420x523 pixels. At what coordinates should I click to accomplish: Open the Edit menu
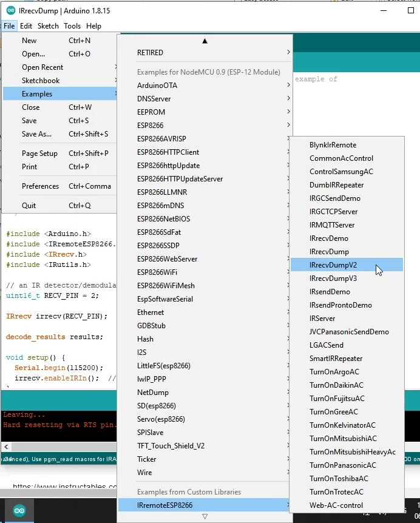pos(26,26)
